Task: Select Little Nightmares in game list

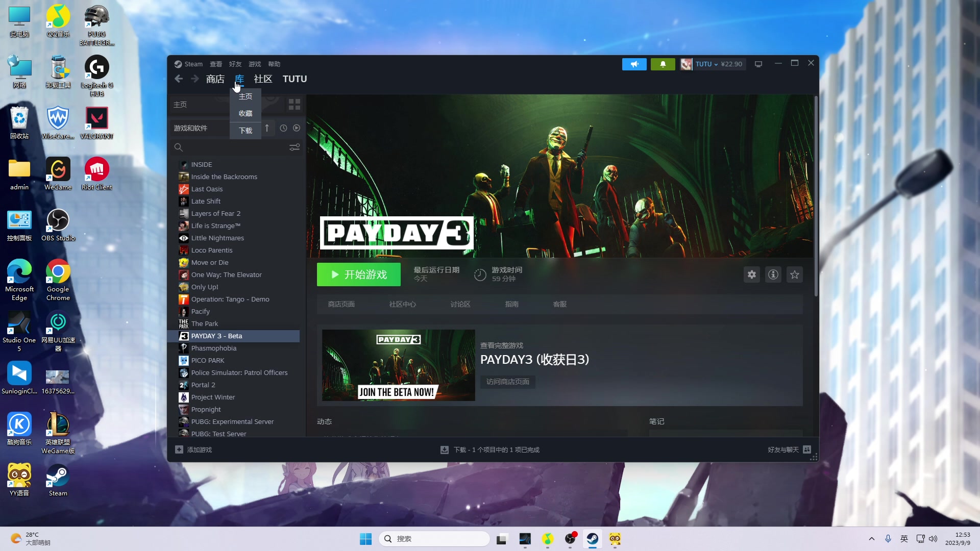Action: coord(217,238)
